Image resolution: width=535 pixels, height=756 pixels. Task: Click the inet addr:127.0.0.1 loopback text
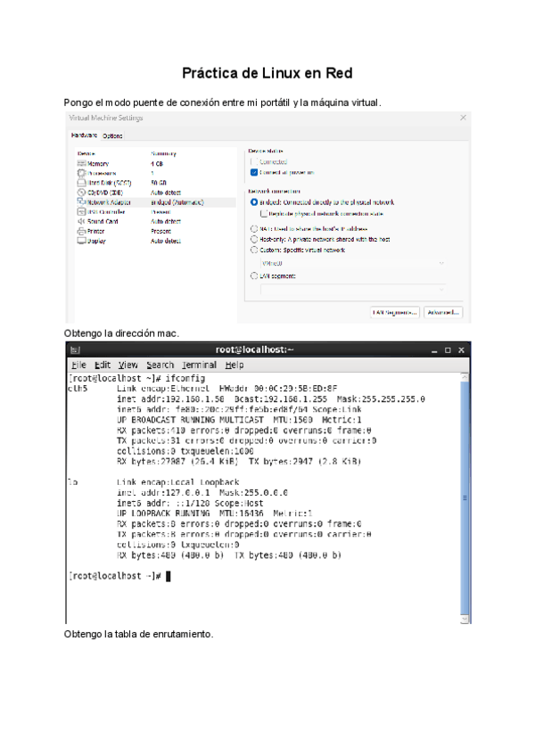[163, 493]
